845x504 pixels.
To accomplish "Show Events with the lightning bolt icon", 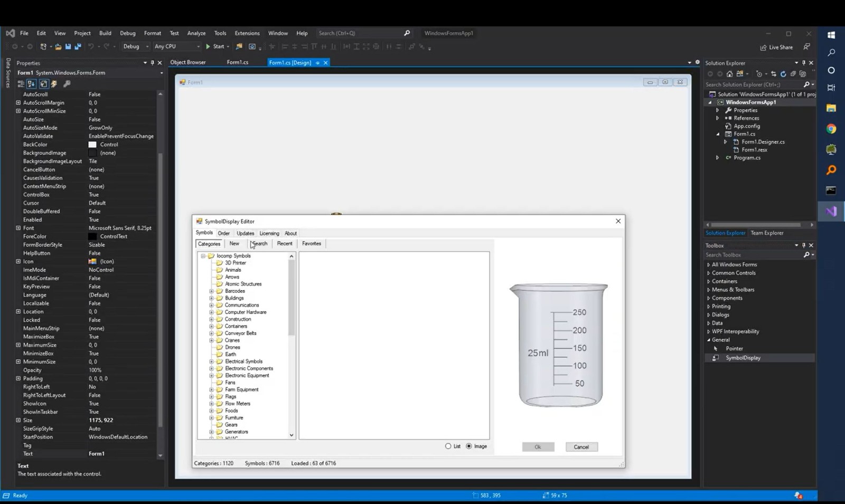I will pyautogui.click(x=54, y=84).
